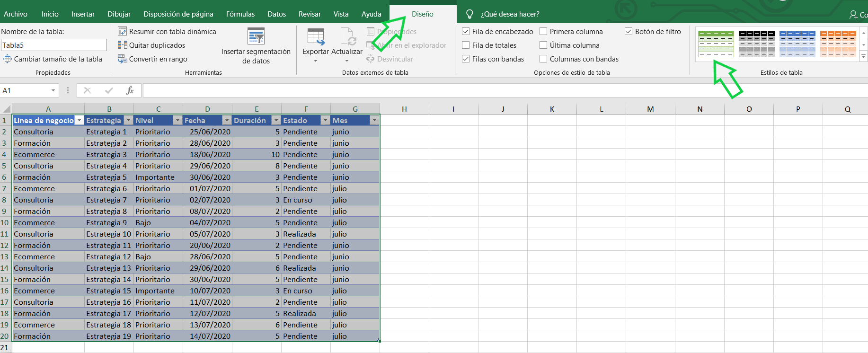Image resolution: width=868 pixels, height=353 pixels.
Task: Click Cambiar tamaño de la tabla text
Action: [x=58, y=59]
